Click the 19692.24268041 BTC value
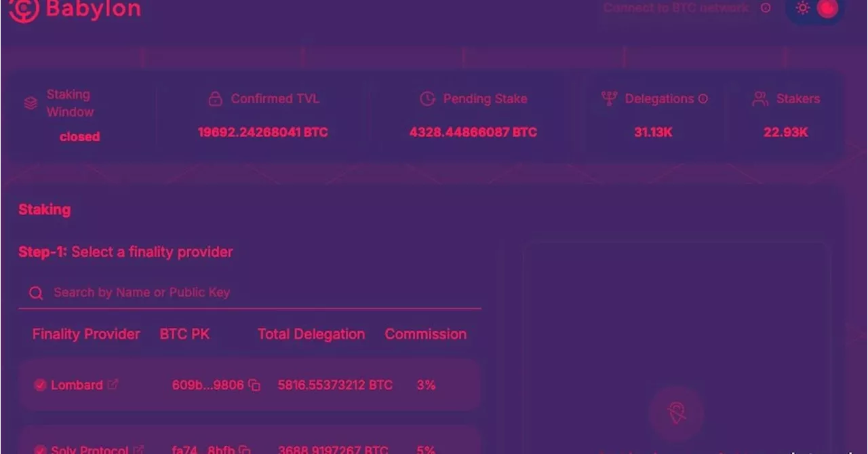This screenshot has height=454, width=868. click(x=263, y=132)
